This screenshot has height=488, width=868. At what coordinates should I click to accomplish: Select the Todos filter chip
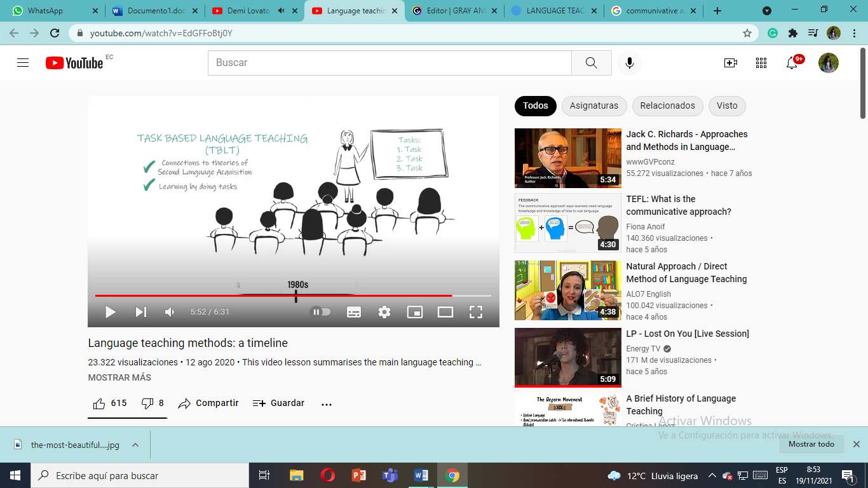point(536,106)
